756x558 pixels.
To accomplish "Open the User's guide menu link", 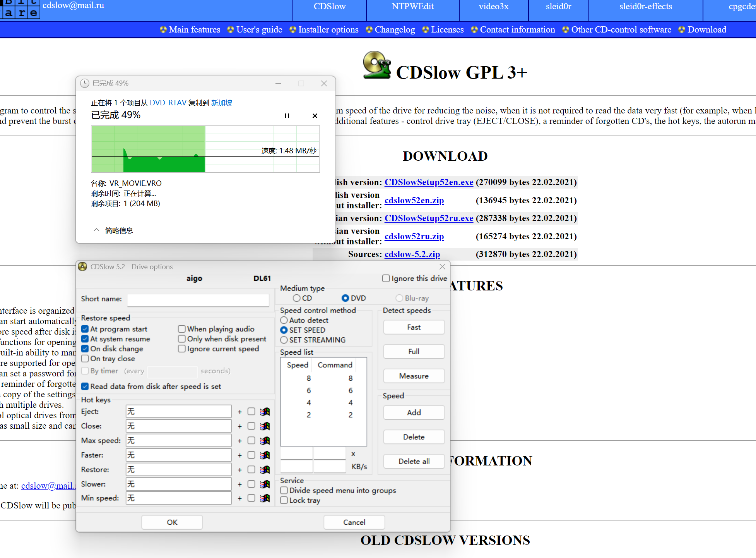I will click(259, 29).
